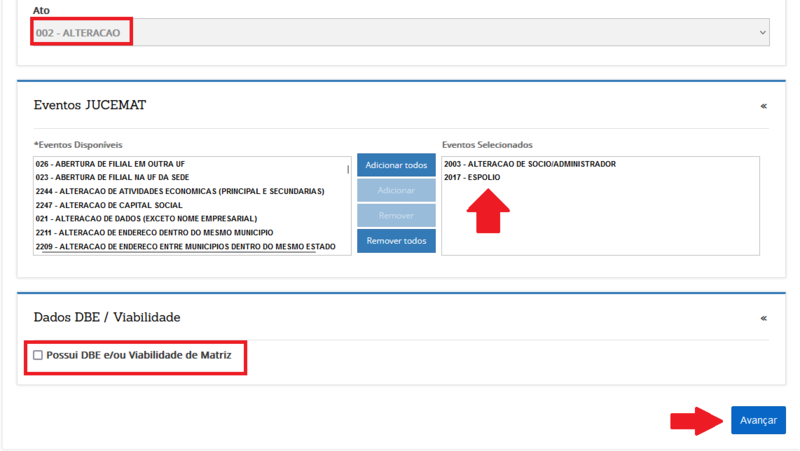Click the Avançar button
The width and height of the screenshot is (800, 451).
[757, 420]
